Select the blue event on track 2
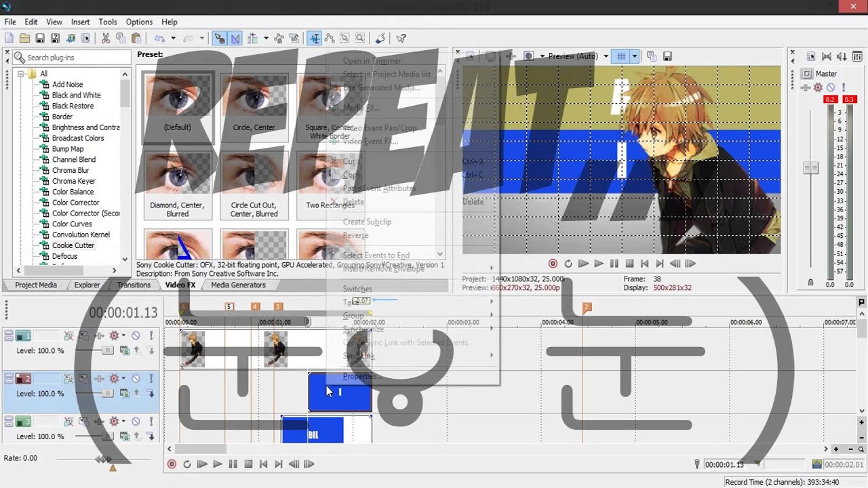This screenshot has height=488, width=868. tap(340, 392)
